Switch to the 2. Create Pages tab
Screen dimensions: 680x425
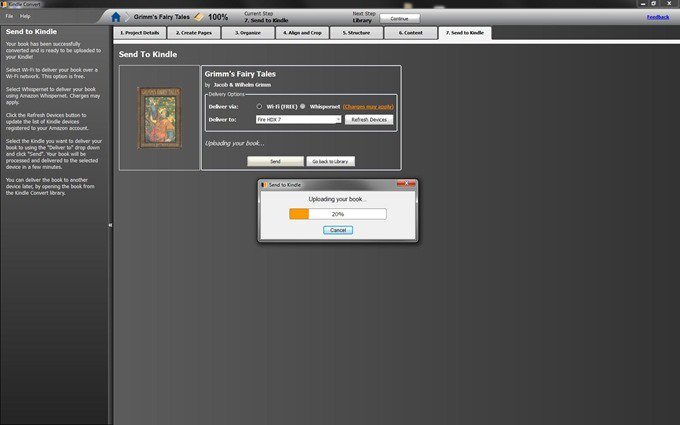(194, 33)
